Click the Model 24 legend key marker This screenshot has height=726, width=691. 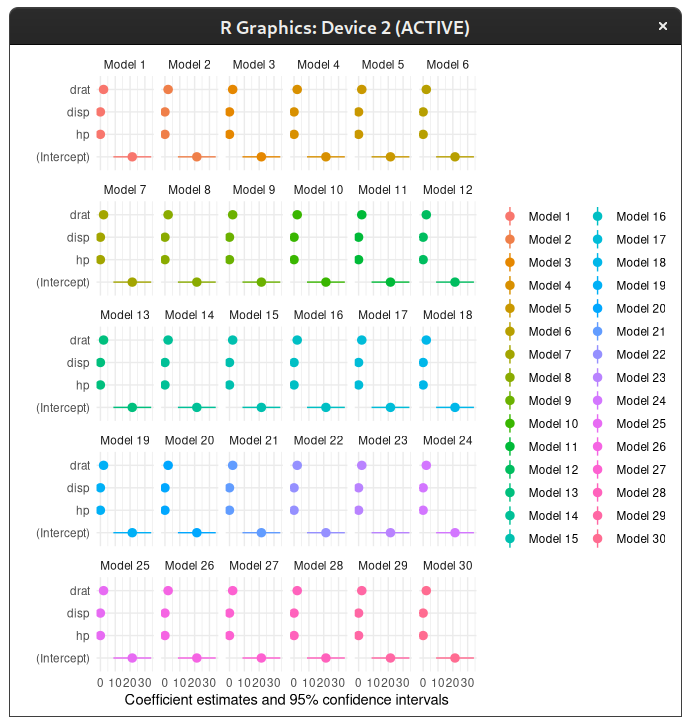pos(597,401)
